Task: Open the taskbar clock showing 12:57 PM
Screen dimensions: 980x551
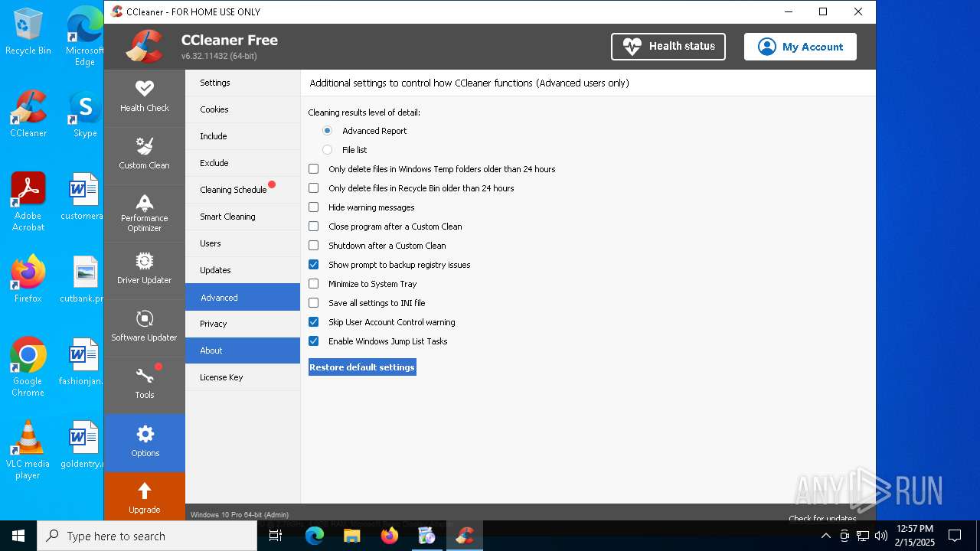Action: (914, 536)
